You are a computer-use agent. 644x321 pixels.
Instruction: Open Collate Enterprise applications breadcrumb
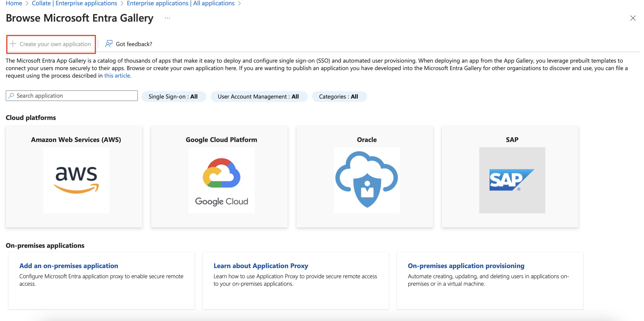[74, 3]
